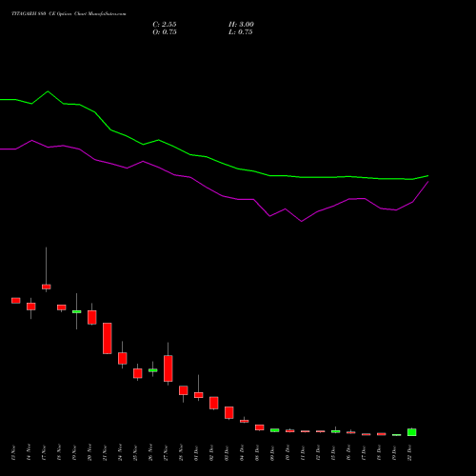Select the green candle above 22 Dec
Image resolution: width=476 pixels, height=476 pixels.
pyautogui.click(x=412, y=432)
